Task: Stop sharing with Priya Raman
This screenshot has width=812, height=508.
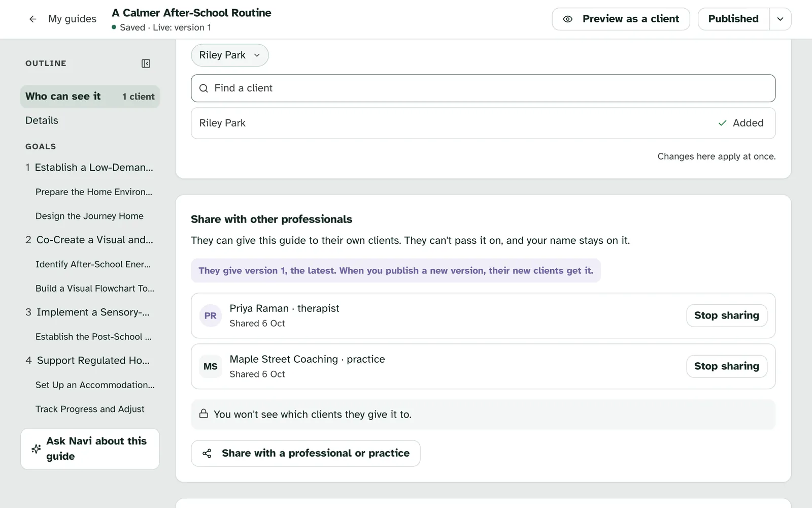Action: (x=727, y=315)
